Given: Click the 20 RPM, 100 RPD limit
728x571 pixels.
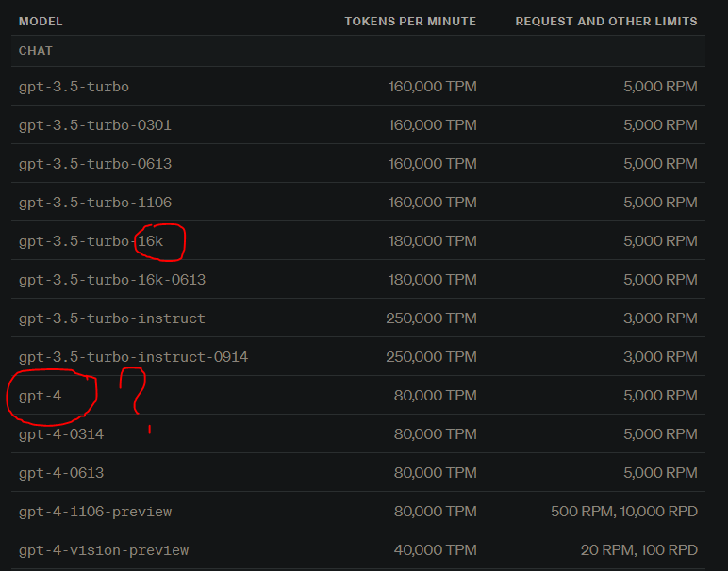Looking at the screenshot, I should [638, 550].
